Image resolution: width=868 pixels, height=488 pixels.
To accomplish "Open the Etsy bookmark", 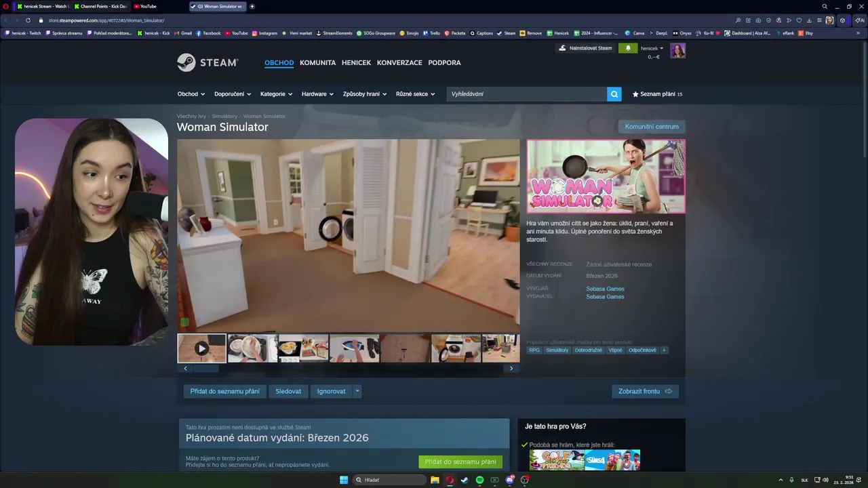I will pos(806,33).
